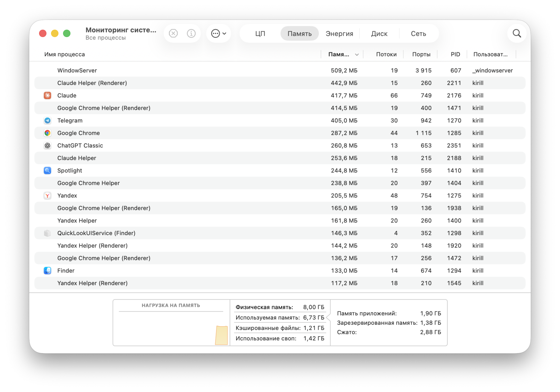
Task: Select the Claude Helper 253,6 МБ row
Action: click(x=280, y=158)
